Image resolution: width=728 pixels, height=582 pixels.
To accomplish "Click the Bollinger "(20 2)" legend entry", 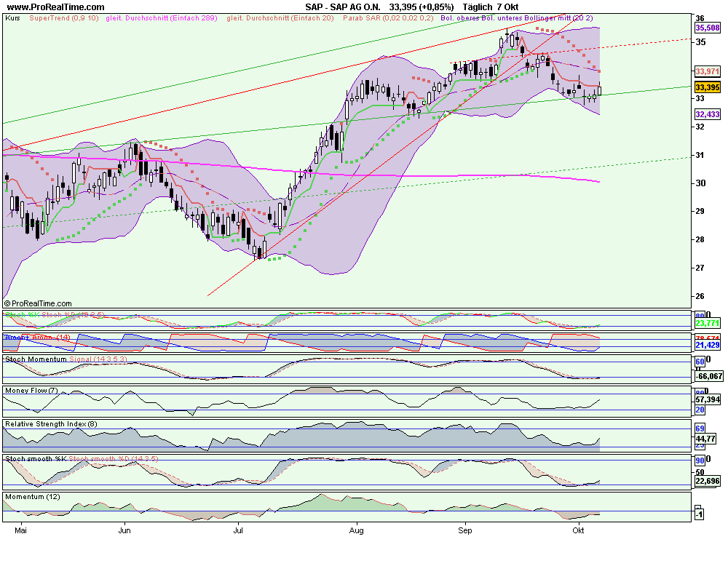I will [x=582, y=18].
